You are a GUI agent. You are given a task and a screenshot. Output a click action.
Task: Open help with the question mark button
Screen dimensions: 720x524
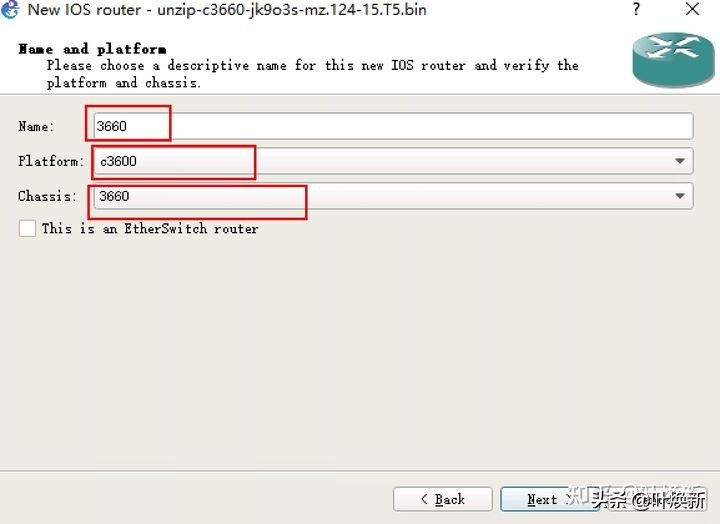click(x=636, y=9)
